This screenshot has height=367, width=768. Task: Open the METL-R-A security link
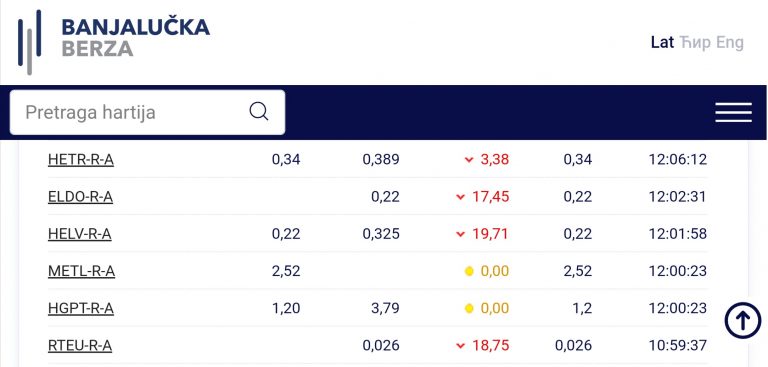pyautogui.click(x=81, y=271)
